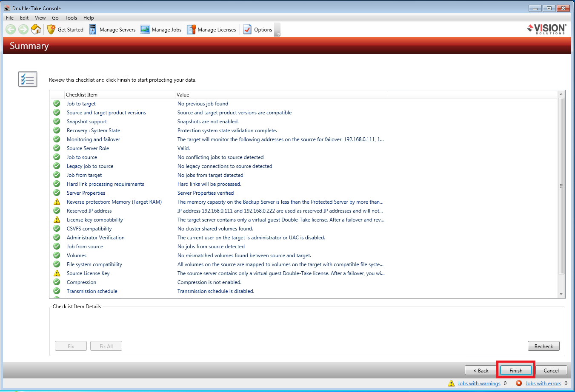The height and width of the screenshot is (392, 575).
Task: Sort by the Checklist Item column header
Action: click(119, 94)
